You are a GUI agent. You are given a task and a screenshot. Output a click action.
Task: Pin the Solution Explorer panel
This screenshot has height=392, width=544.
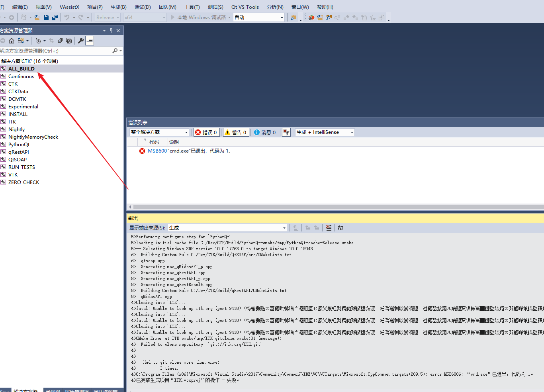point(111,30)
